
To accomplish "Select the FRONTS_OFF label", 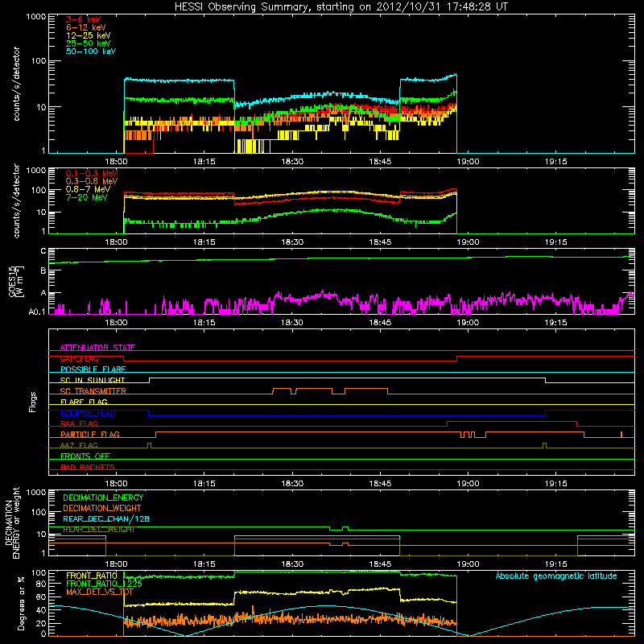I will [85, 456].
